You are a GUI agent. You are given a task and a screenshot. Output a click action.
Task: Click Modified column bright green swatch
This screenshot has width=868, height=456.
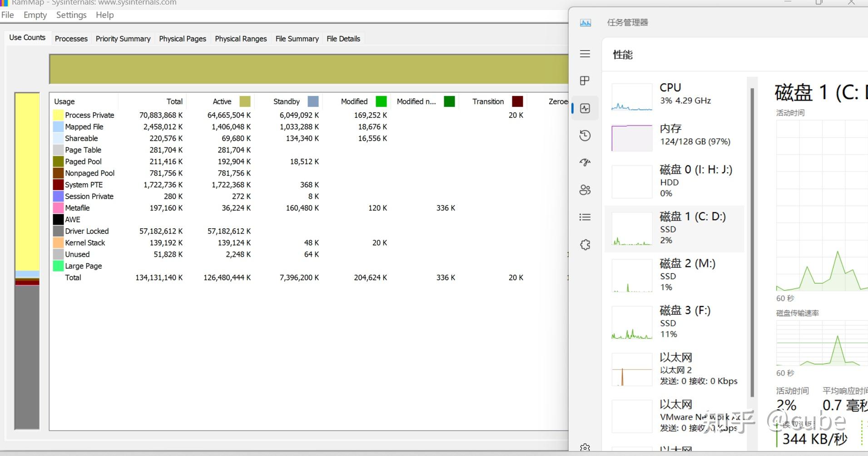tap(382, 101)
